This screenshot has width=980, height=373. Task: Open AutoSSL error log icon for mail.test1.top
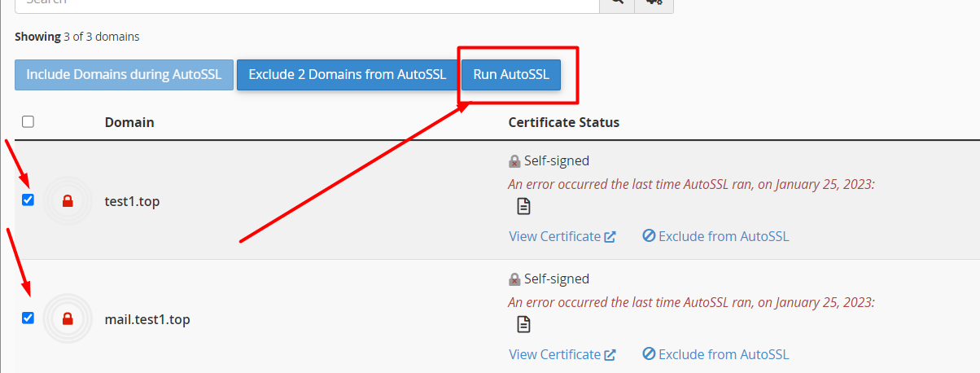[x=524, y=325]
